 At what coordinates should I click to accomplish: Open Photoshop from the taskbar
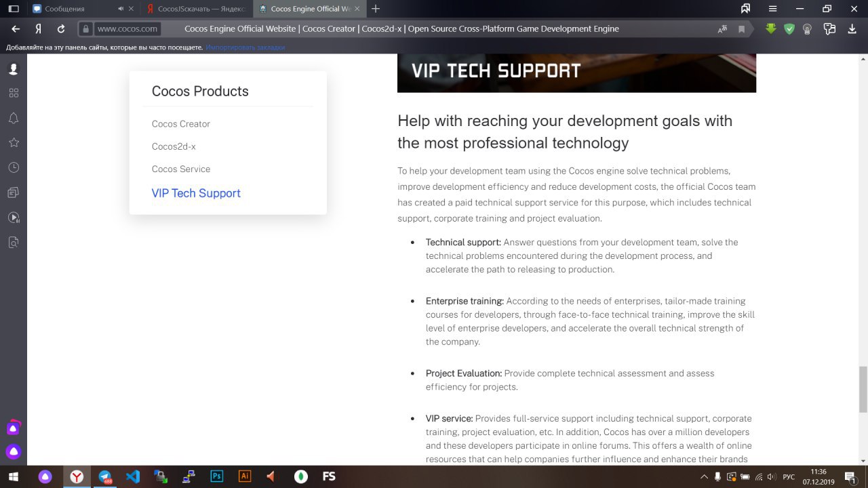point(216,476)
